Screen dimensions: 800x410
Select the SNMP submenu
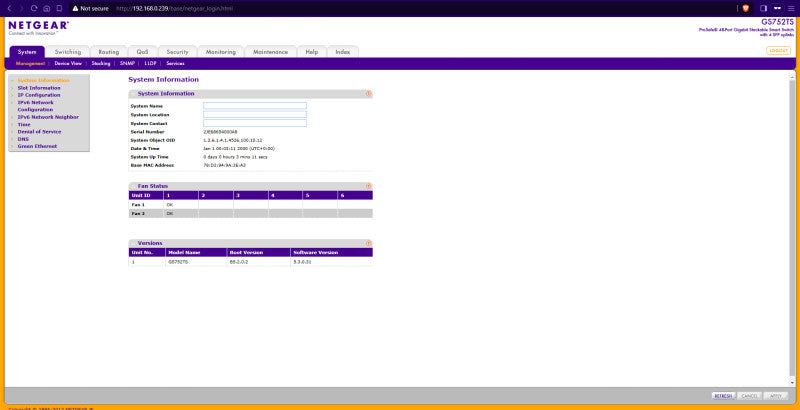[127, 63]
